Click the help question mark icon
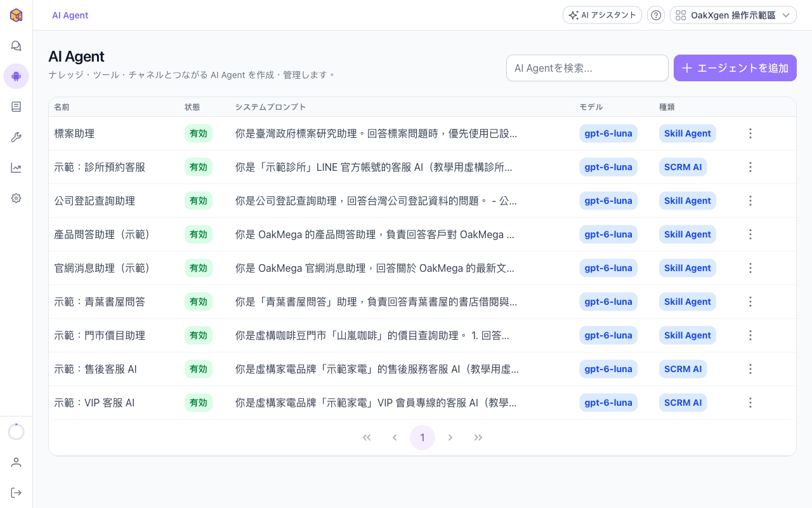The width and height of the screenshot is (812, 508). 656,15
